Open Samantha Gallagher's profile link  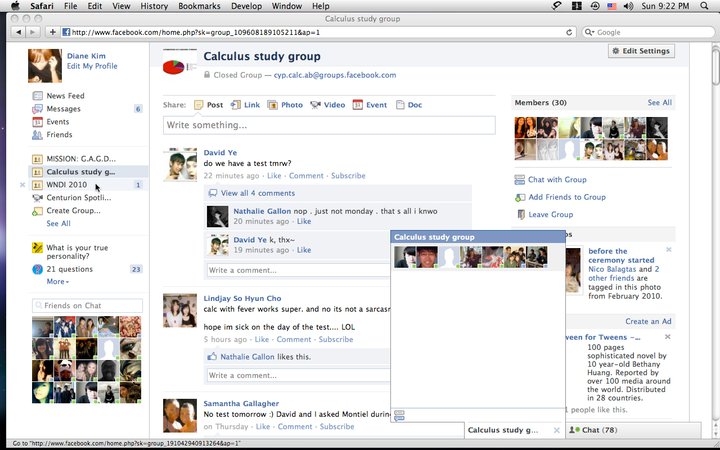tap(241, 404)
